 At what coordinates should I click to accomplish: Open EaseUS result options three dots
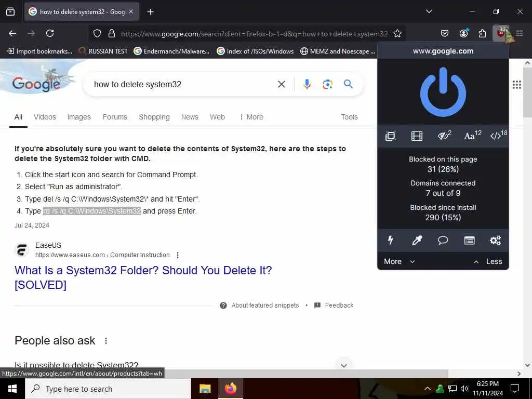tap(178, 255)
